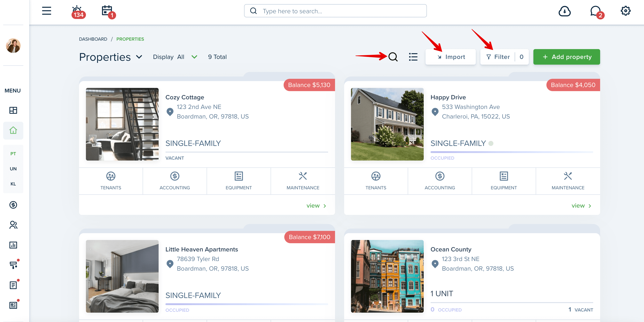The image size is (644, 322).
Task: Select the KL sidebar item
Action: pos(13,184)
